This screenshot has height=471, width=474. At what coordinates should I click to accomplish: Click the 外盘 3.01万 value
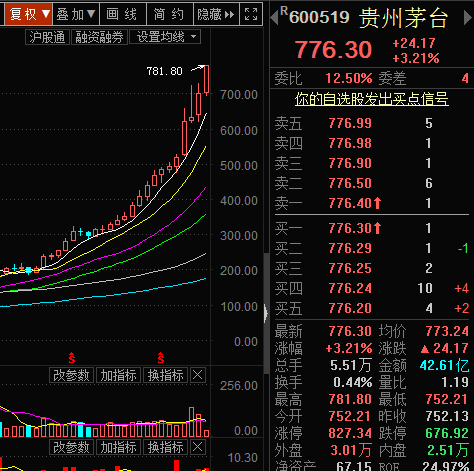[351, 450]
